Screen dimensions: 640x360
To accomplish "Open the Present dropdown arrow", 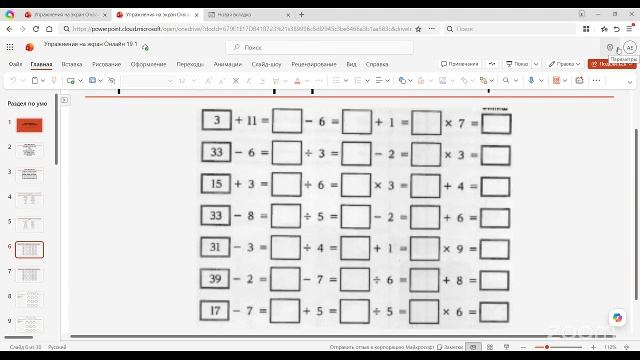I will point(536,64).
